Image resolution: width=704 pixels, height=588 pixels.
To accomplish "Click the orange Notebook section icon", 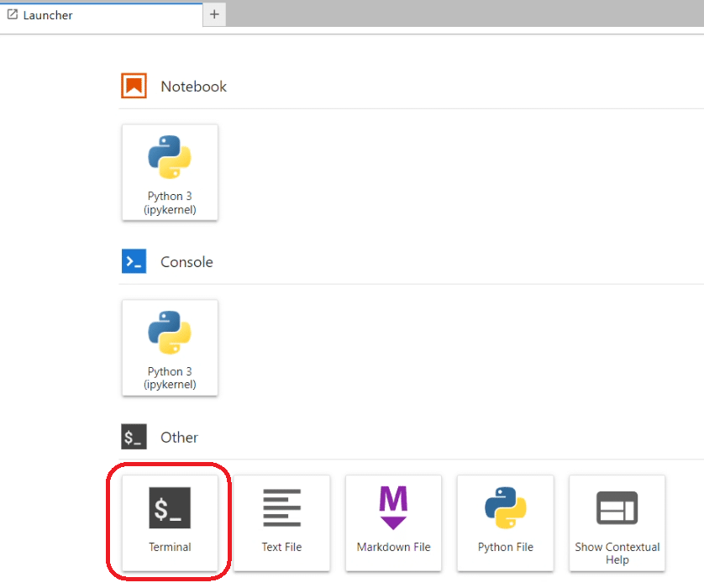I will [134, 86].
